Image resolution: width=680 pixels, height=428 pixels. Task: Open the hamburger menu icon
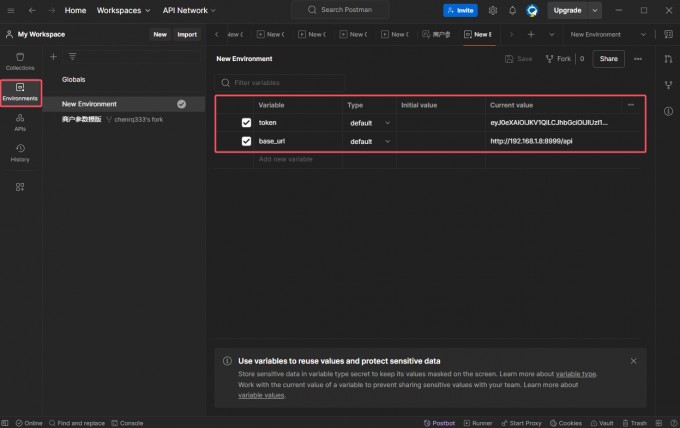[x=11, y=10]
